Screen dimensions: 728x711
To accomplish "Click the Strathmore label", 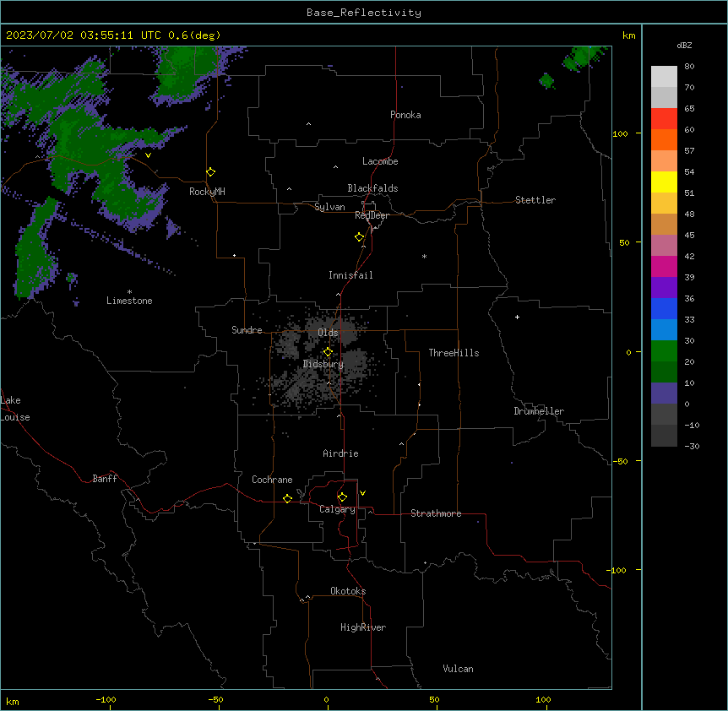I will click(x=436, y=513).
